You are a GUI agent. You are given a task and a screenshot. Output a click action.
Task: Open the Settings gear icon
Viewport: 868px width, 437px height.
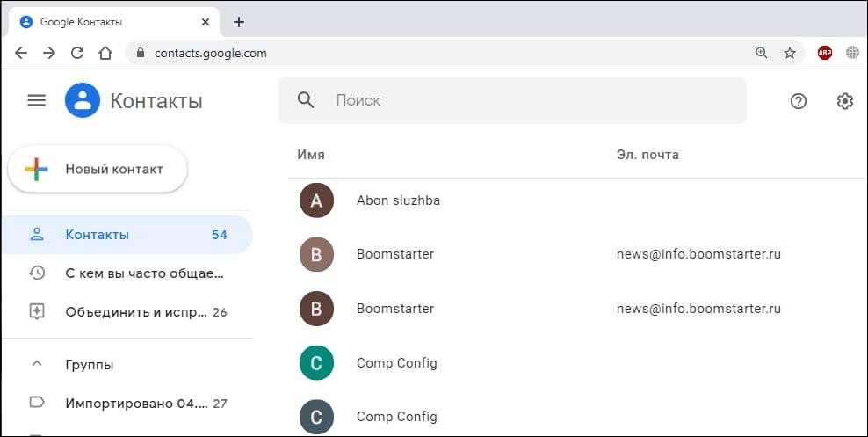coord(844,101)
